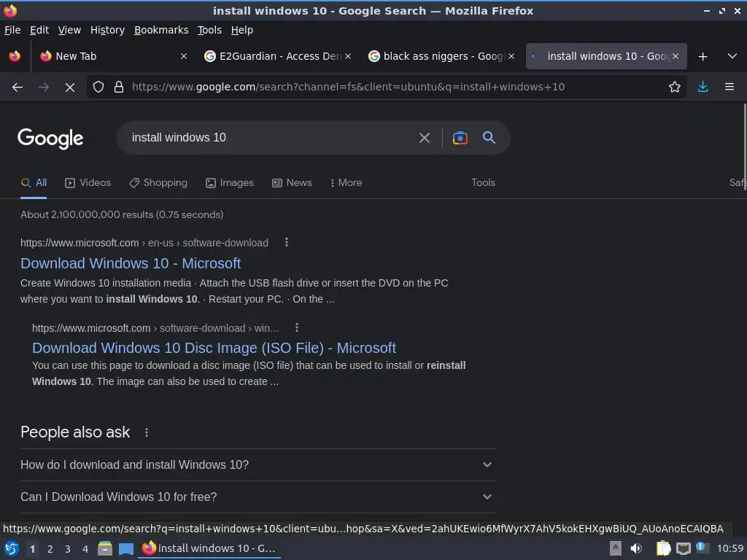Click the removable media eject tray icon

pyautogui.click(x=616, y=548)
